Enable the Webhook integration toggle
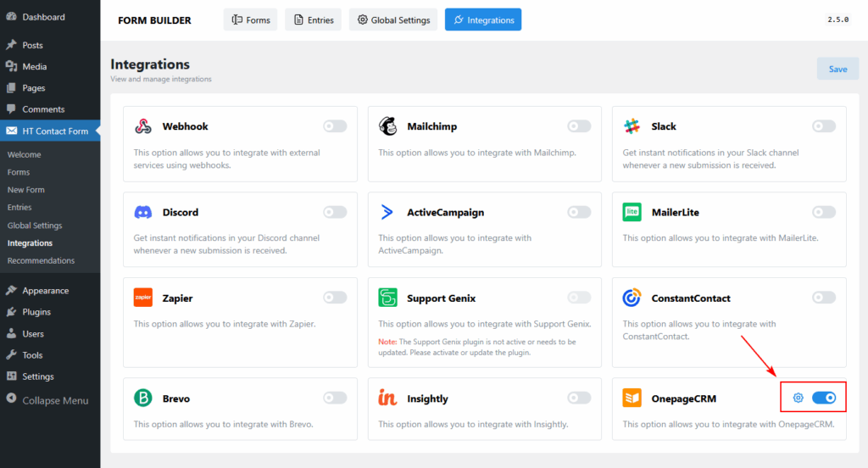Viewport: 868px width, 468px height. pos(335,126)
